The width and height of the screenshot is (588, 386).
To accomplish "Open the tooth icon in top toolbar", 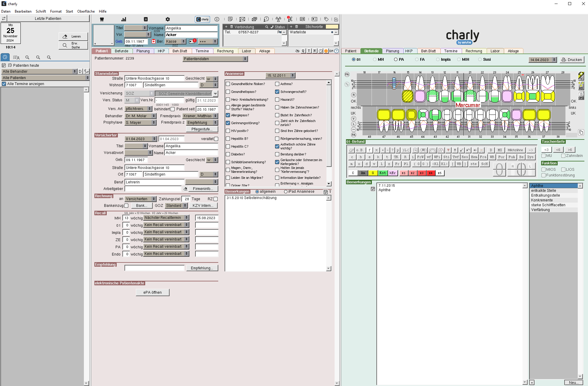I will (102, 19).
